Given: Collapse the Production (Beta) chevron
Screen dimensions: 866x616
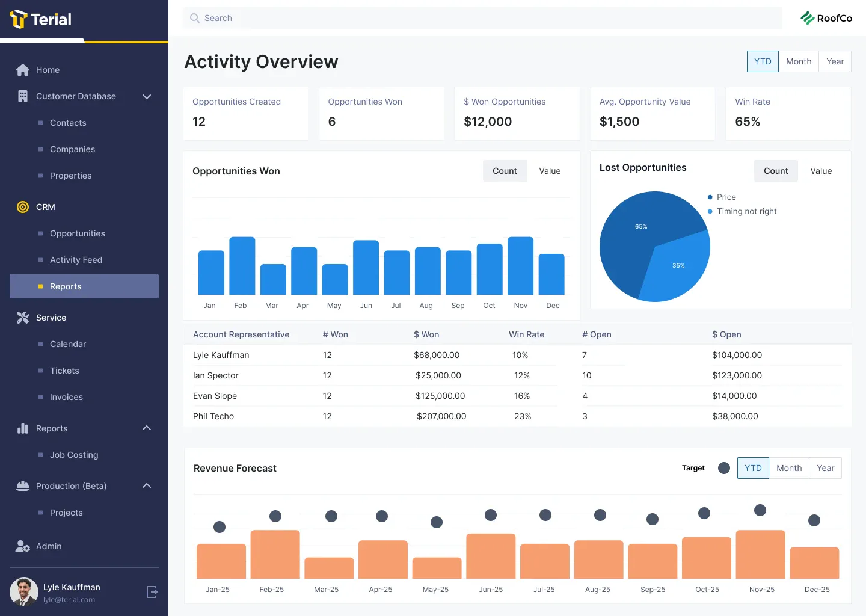Looking at the screenshot, I should (x=146, y=486).
